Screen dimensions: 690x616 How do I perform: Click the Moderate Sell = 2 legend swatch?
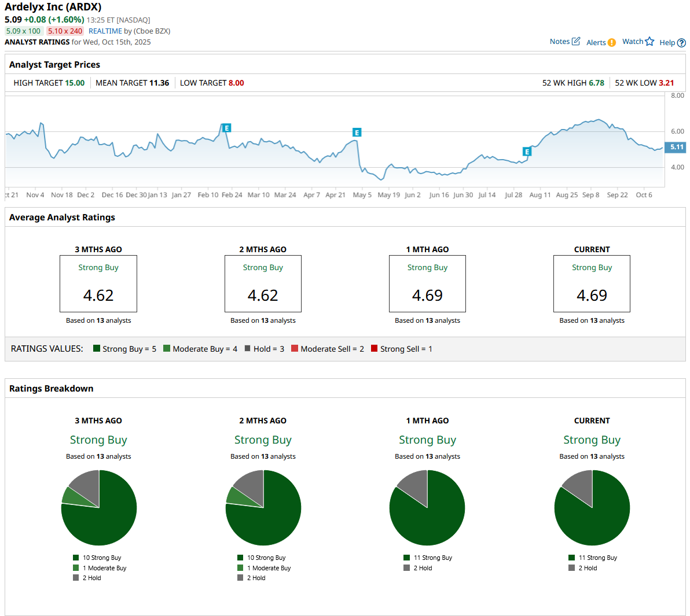point(295,348)
